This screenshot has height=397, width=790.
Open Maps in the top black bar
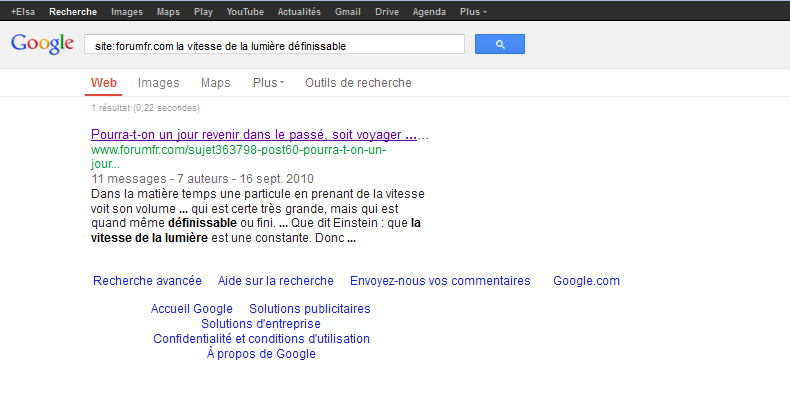(168, 12)
